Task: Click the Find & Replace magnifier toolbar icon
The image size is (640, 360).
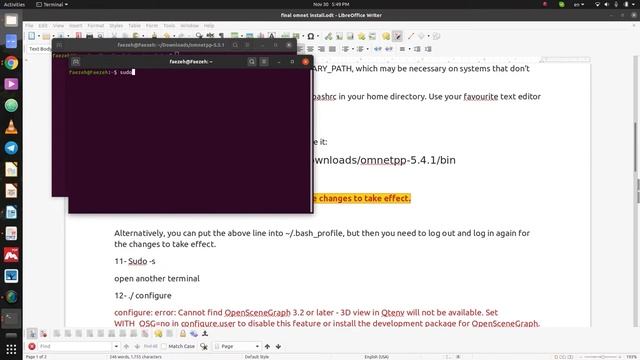Action: point(199,36)
